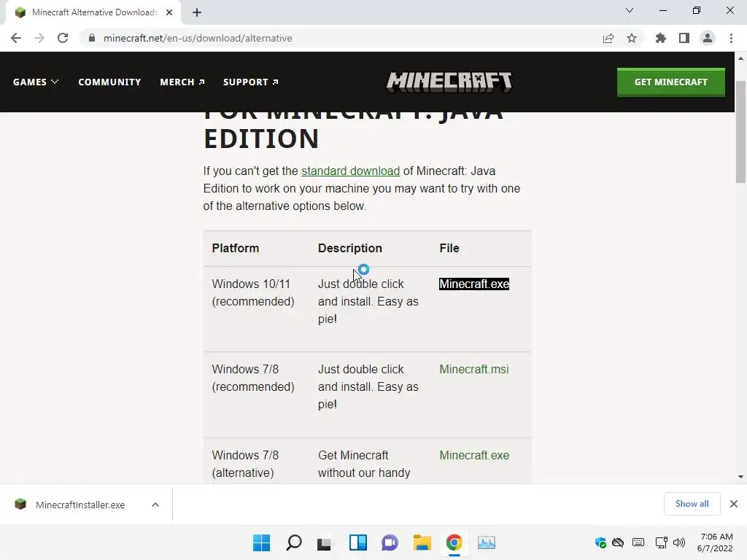747x560 pixels.
Task: Select the Windows 7/8 (alternative) cell
Action: [x=245, y=464]
